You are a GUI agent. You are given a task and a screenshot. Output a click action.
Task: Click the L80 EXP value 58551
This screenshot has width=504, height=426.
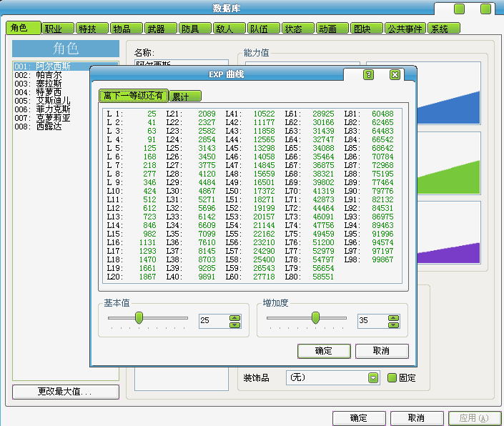[323, 277]
